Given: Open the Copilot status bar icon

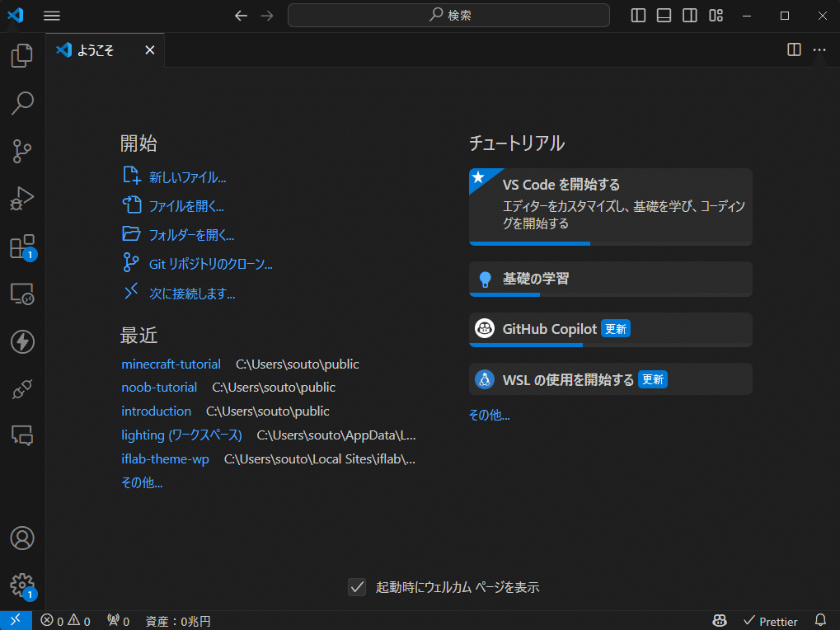Looking at the screenshot, I should coord(720,620).
